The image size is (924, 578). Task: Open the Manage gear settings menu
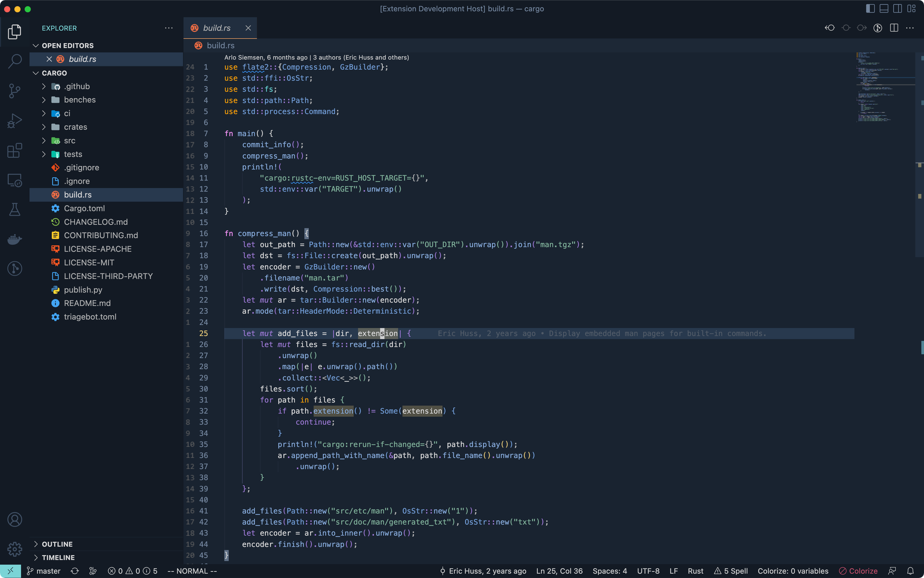15,549
